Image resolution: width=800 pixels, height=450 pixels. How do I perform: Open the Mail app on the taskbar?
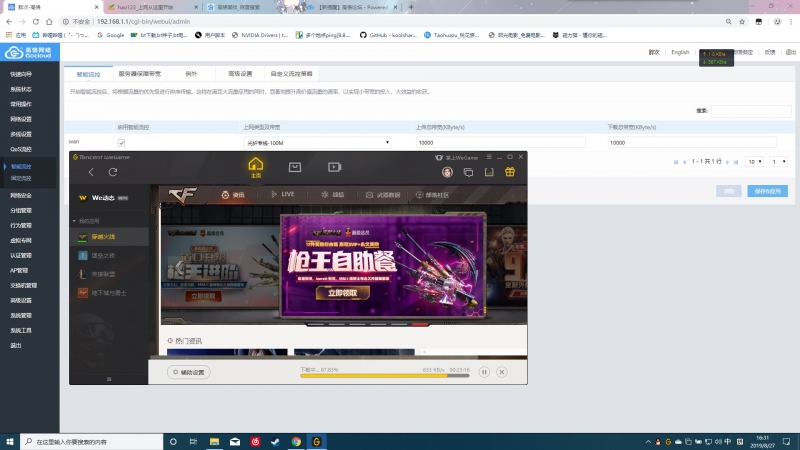[235, 441]
